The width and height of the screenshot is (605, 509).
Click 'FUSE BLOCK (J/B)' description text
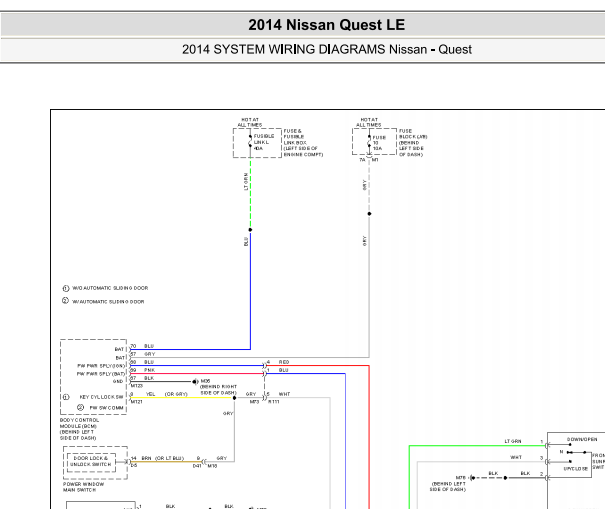[413, 143]
